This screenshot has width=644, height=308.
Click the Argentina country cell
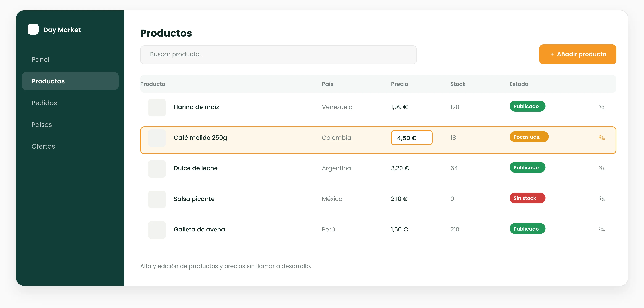tap(336, 168)
